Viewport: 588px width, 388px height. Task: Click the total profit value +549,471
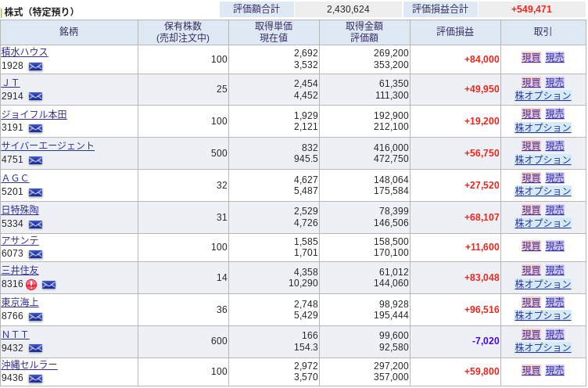point(532,9)
